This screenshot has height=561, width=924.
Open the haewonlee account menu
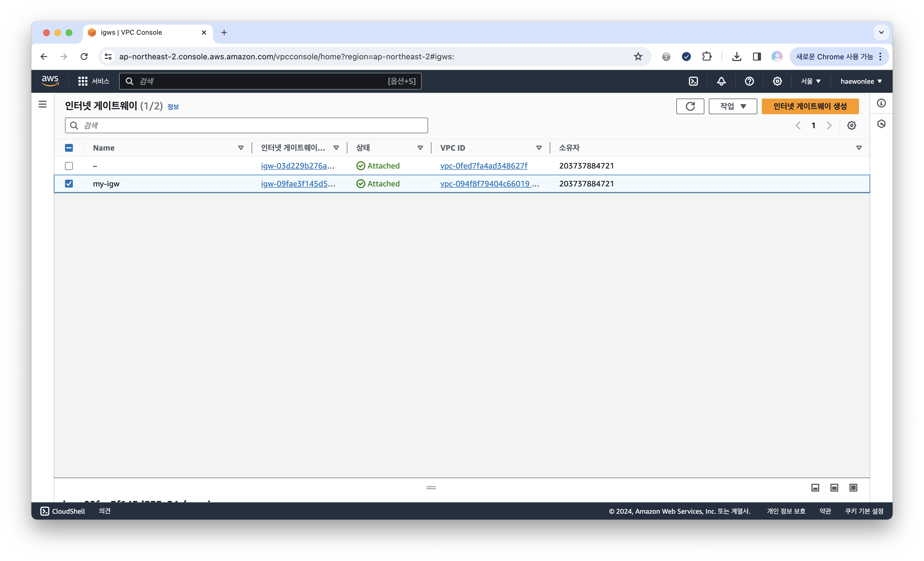tap(861, 81)
